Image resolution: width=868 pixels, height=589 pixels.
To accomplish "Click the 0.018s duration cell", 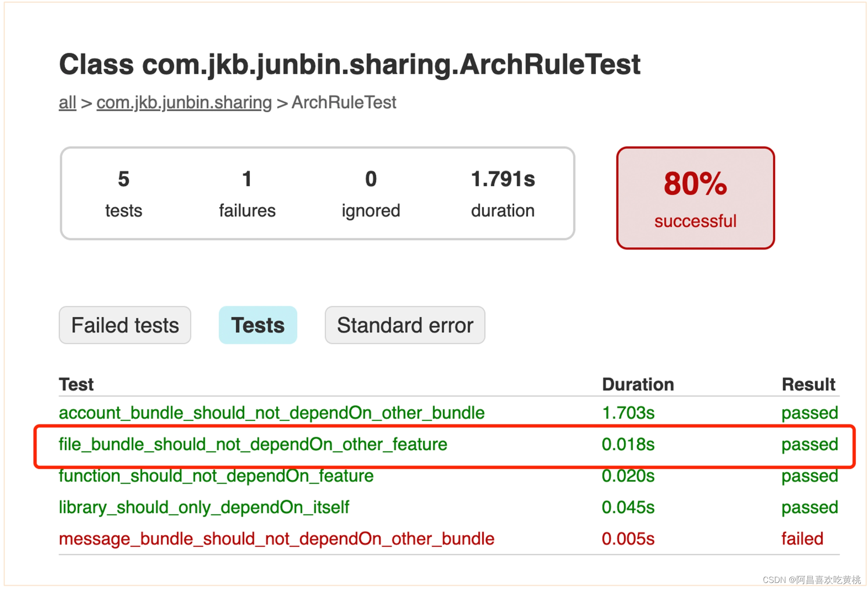I will (x=628, y=444).
